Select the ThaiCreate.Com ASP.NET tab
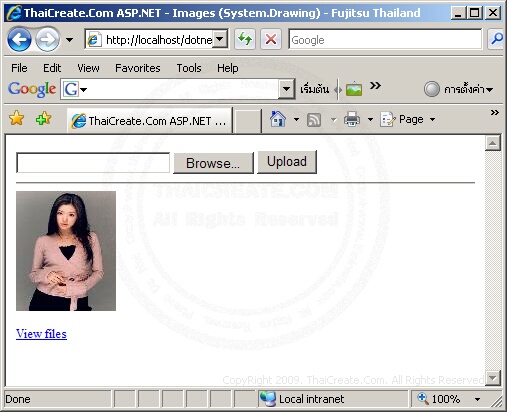Screen dimensions: 507x412 coord(149,121)
